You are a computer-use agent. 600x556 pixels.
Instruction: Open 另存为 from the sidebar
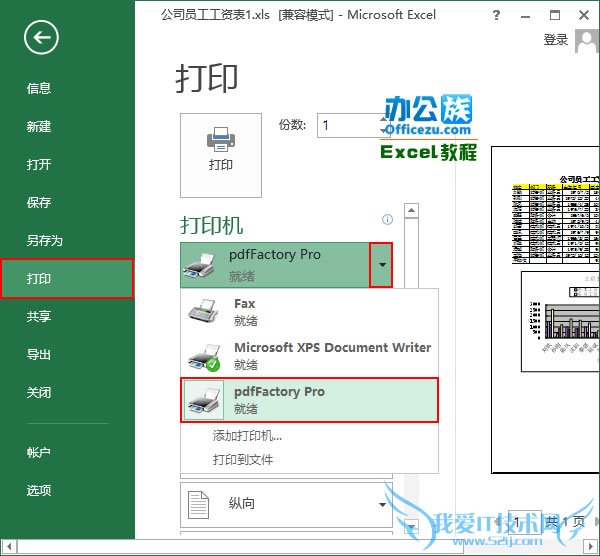(44, 240)
